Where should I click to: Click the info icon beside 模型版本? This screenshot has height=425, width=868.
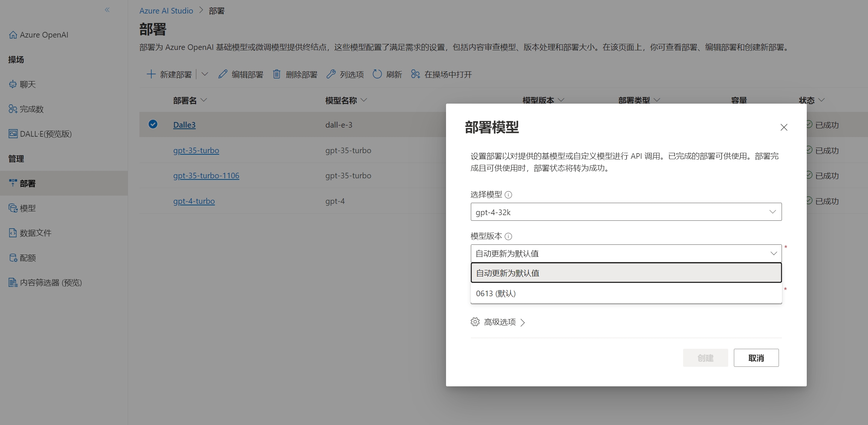tap(508, 237)
